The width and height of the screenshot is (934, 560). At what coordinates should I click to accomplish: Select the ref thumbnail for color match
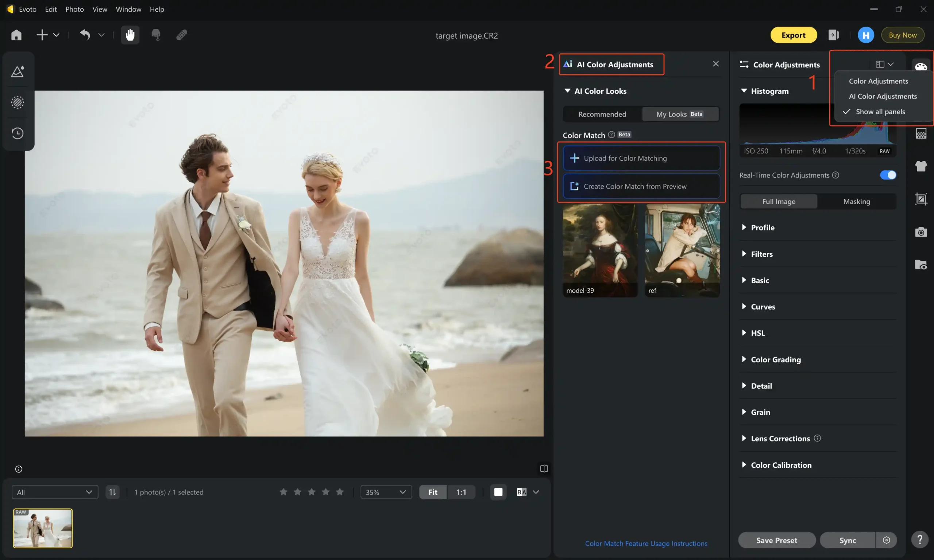[682, 250]
